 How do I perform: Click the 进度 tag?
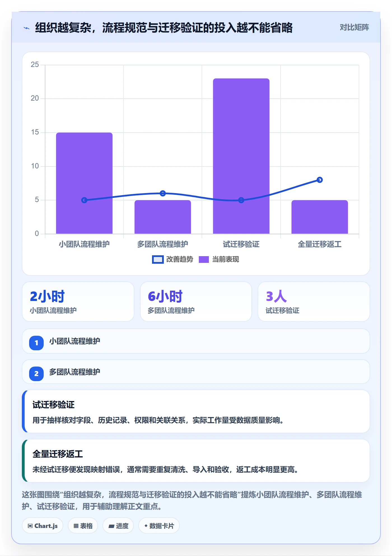click(x=118, y=526)
